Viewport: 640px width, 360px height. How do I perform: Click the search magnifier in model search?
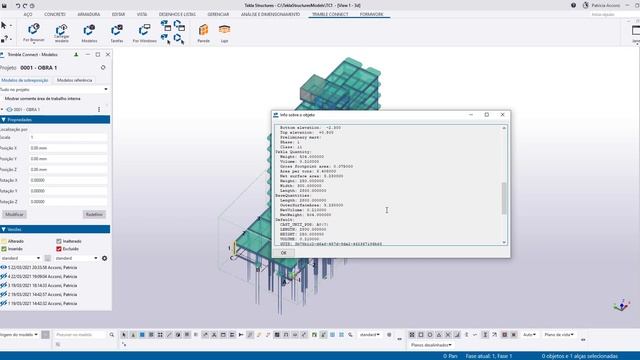111,335
